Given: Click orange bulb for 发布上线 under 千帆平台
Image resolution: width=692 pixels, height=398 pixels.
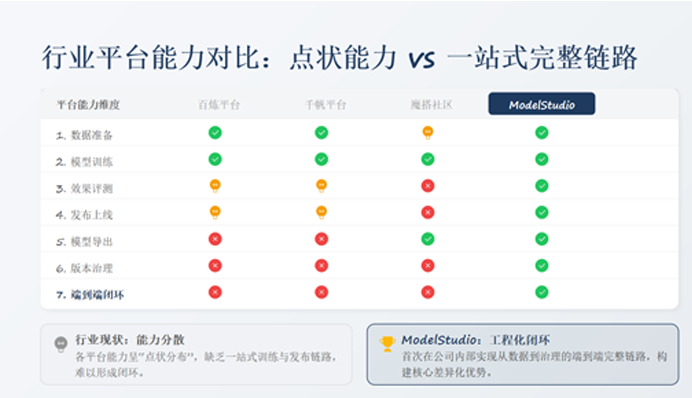Looking at the screenshot, I should (x=321, y=213).
